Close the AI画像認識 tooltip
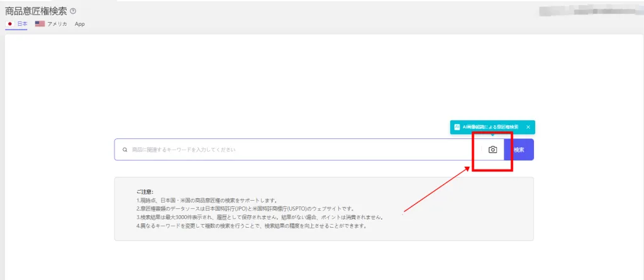This screenshot has height=280, width=644. click(x=528, y=127)
